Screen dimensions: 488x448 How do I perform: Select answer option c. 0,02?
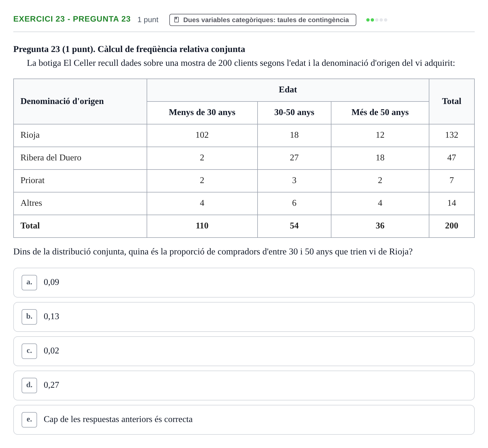click(244, 351)
